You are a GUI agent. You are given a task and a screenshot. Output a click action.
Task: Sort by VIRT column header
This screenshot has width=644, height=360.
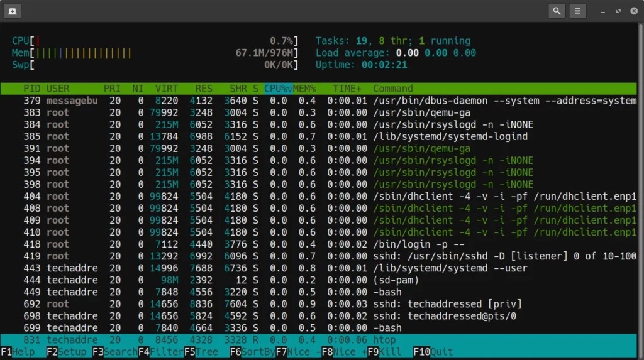166,89
